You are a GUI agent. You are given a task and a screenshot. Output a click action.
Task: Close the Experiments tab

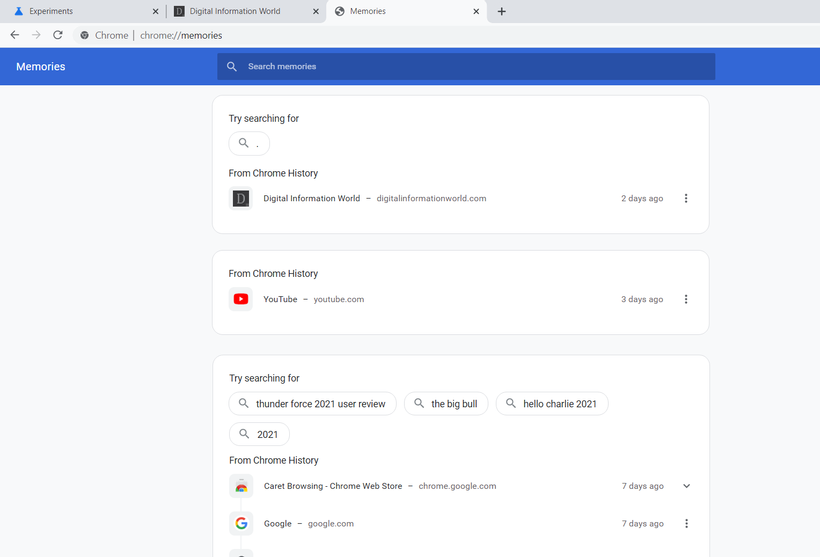155,11
